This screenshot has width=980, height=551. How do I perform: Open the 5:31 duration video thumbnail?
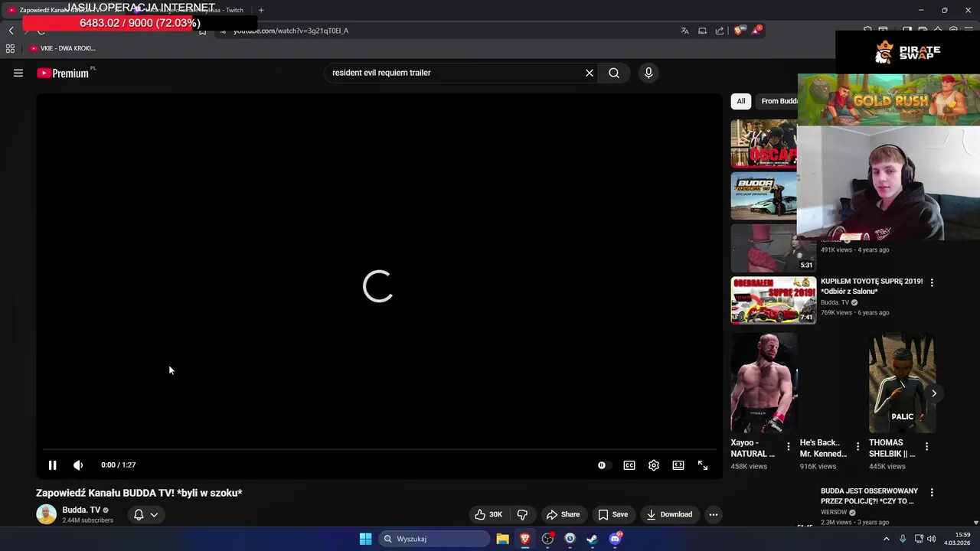(773, 248)
